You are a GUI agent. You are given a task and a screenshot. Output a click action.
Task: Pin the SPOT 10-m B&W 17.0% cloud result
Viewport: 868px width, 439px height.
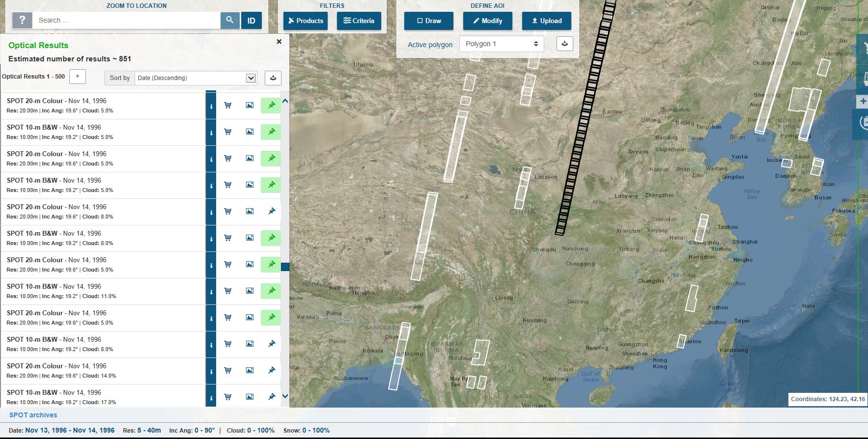coord(271,397)
